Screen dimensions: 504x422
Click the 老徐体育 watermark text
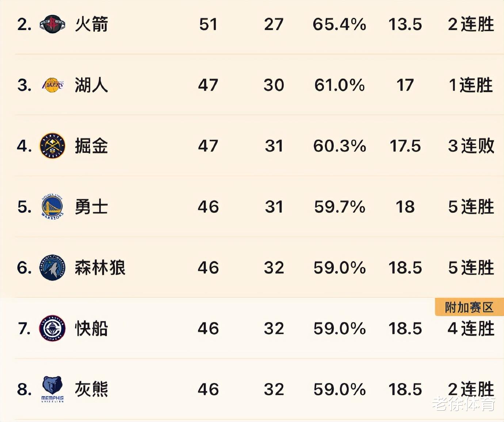pos(464,403)
